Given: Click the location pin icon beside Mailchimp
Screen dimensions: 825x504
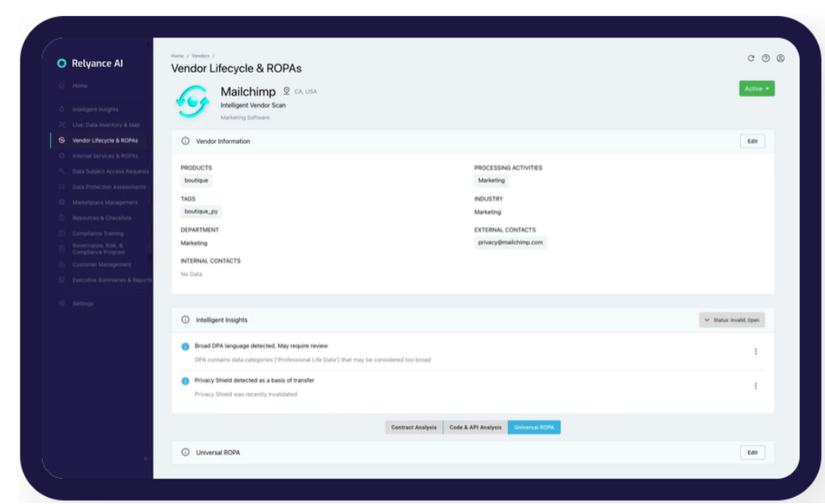Looking at the screenshot, I should tap(286, 91).
